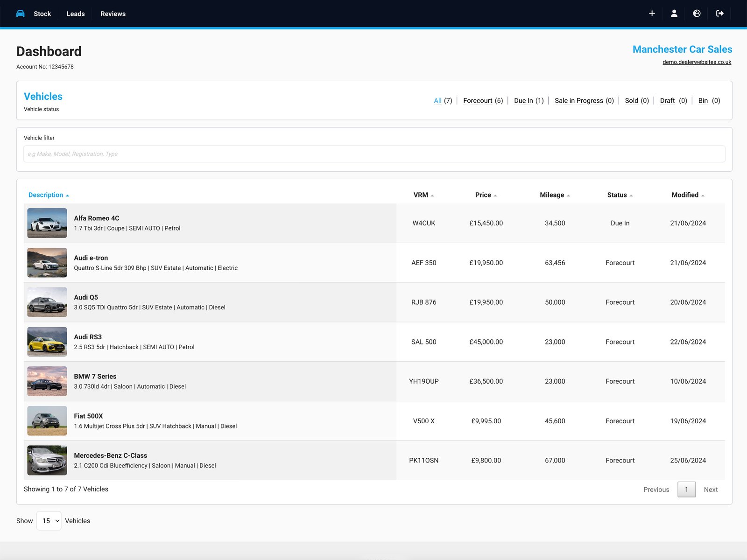Open demo.dealerwebsites.co.uk link
747x560 pixels.
(x=697, y=62)
